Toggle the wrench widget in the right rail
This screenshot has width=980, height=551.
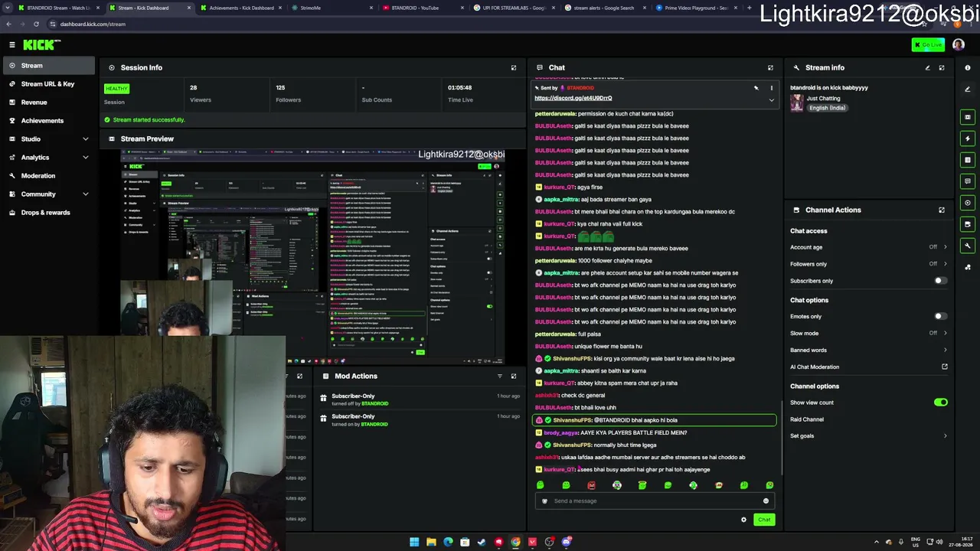[x=968, y=246]
